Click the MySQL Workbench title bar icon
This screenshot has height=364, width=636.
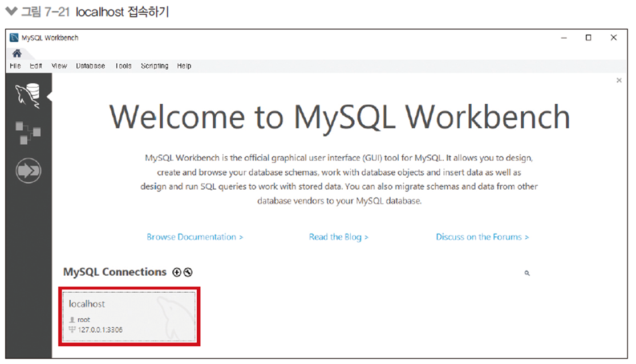coord(14,38)
